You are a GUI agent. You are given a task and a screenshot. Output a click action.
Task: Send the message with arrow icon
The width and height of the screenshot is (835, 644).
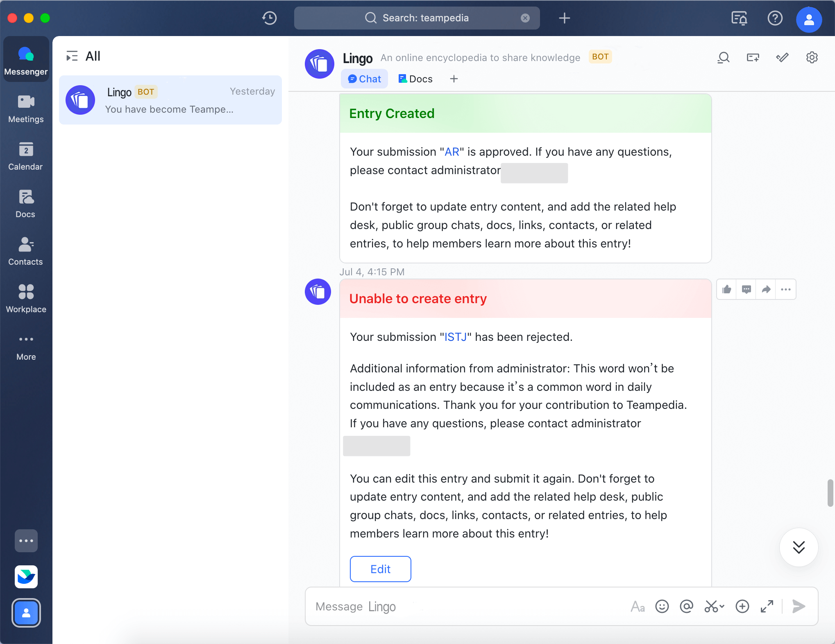799,606
